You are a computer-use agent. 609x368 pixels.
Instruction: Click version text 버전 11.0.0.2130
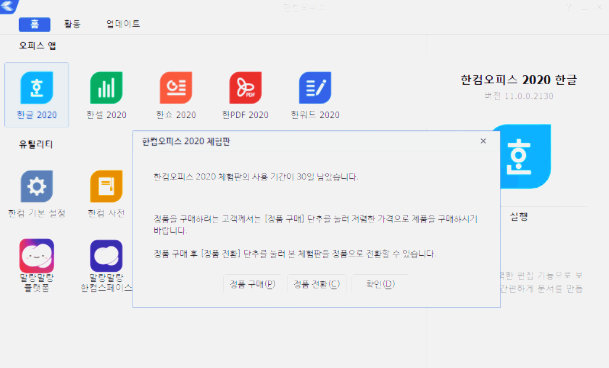tap(519, 96)
